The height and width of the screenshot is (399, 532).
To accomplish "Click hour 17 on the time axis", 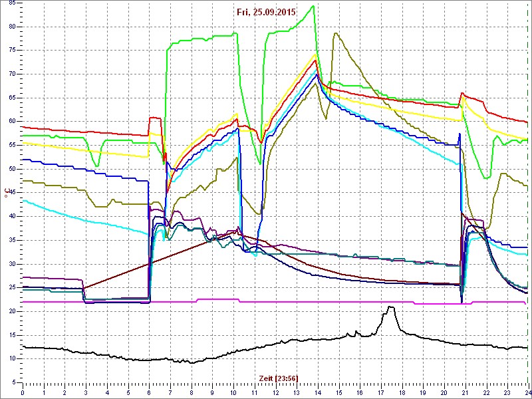I will coord(381,392).
